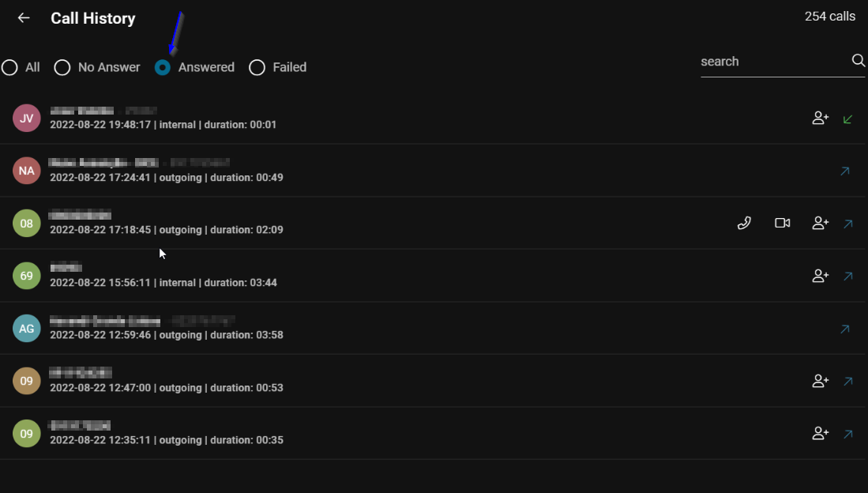The height and width of the screenshot is (493, 868).
Task: Click the JV contact avatar
Action: [27, 118]
